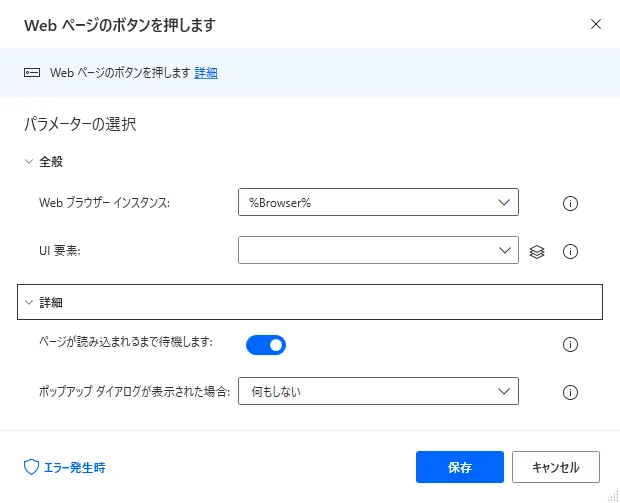
Task: Click info icon beside UI 要素 row
Action: pyautogui.click(x=571, y=251)
